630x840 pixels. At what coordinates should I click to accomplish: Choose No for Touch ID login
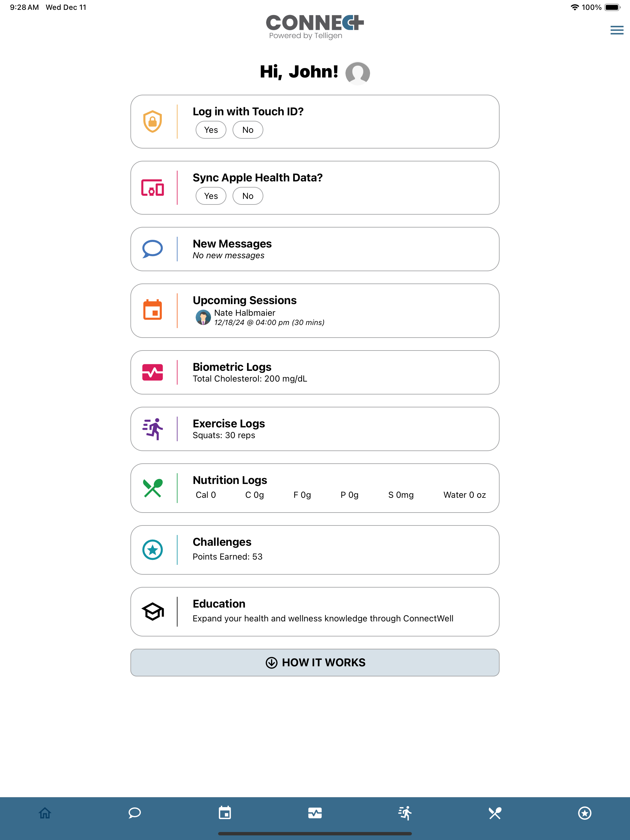click(248, 130)
